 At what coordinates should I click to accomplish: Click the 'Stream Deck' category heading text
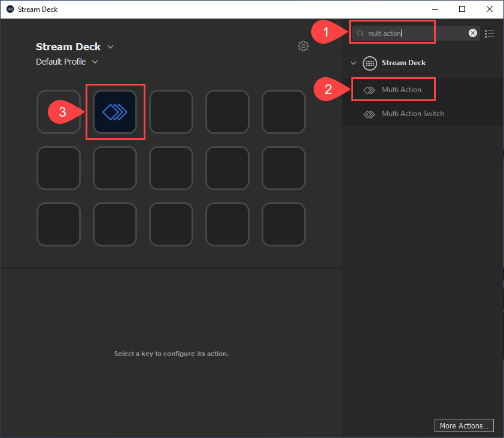403,63
